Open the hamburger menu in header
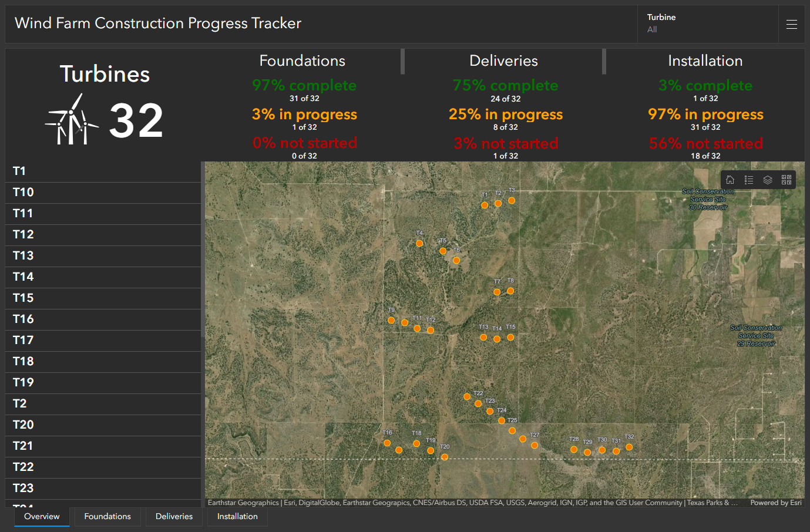 pos(792,24)
